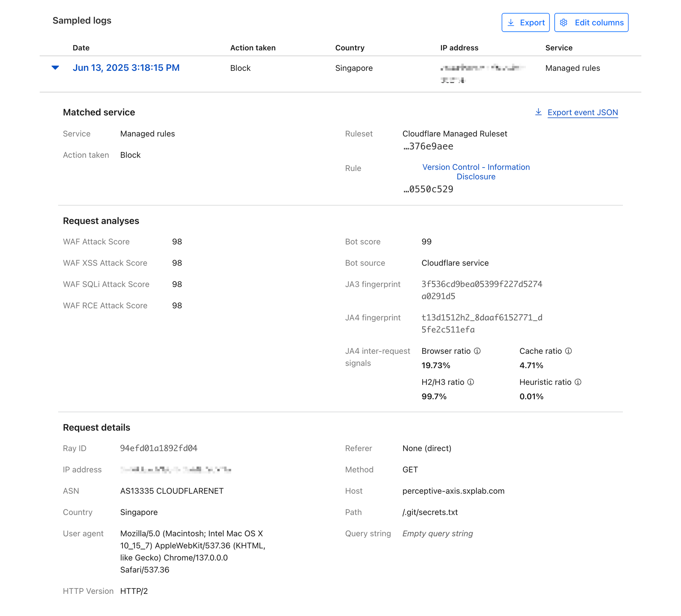Image resolution: width=681 pixels, height=616 pixels.
Task: Open the Cache ratio info icon
Action: point(568,351)
